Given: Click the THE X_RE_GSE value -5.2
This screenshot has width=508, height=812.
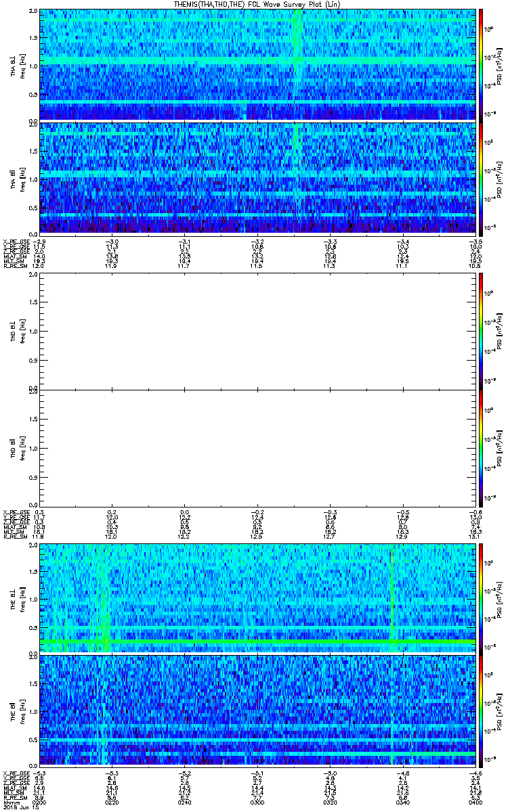Looking at the screenshot, I should pos(184,773).
